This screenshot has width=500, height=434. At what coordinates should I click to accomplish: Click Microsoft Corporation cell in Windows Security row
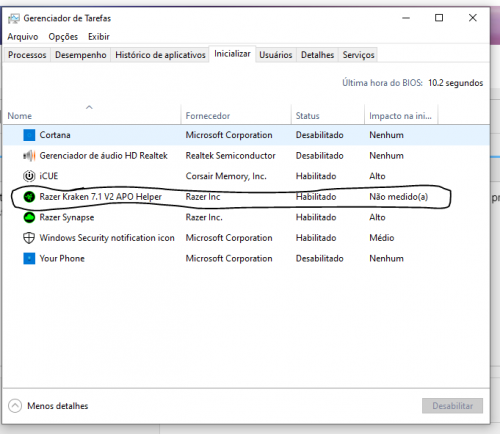229,238
